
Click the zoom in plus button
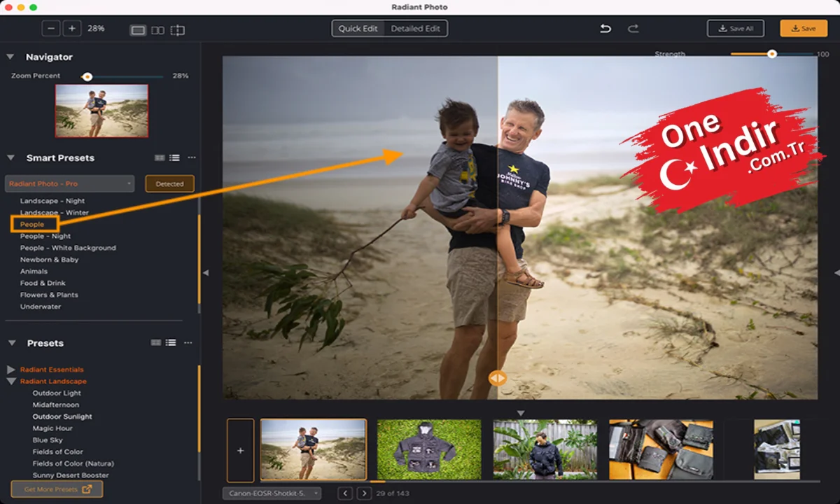[72, 29]
